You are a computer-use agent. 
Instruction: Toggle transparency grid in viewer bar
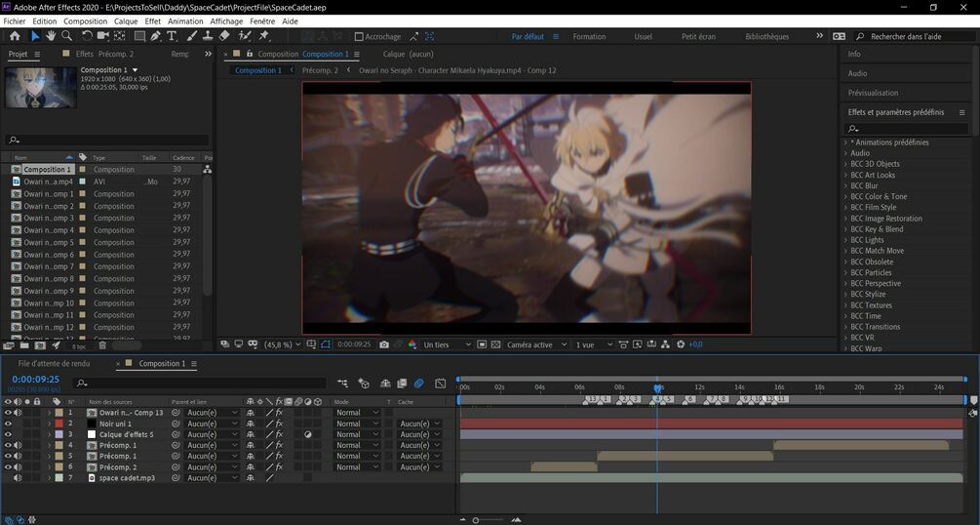coord(495,344)
